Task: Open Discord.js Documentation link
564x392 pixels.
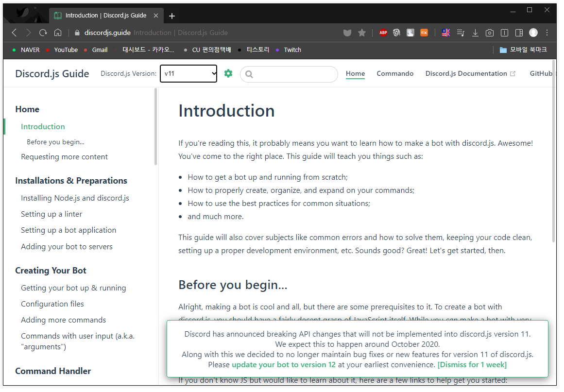Action: pos(470,73)
